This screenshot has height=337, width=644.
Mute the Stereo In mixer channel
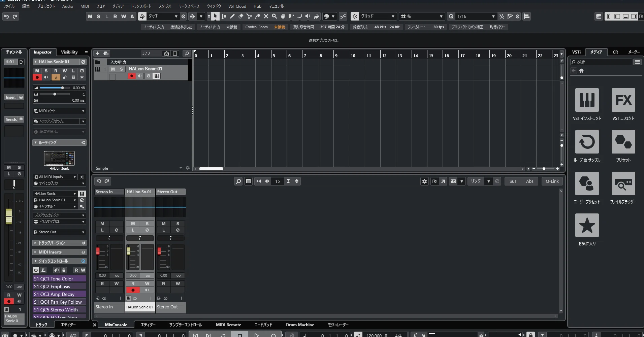(x=102, y=224)
